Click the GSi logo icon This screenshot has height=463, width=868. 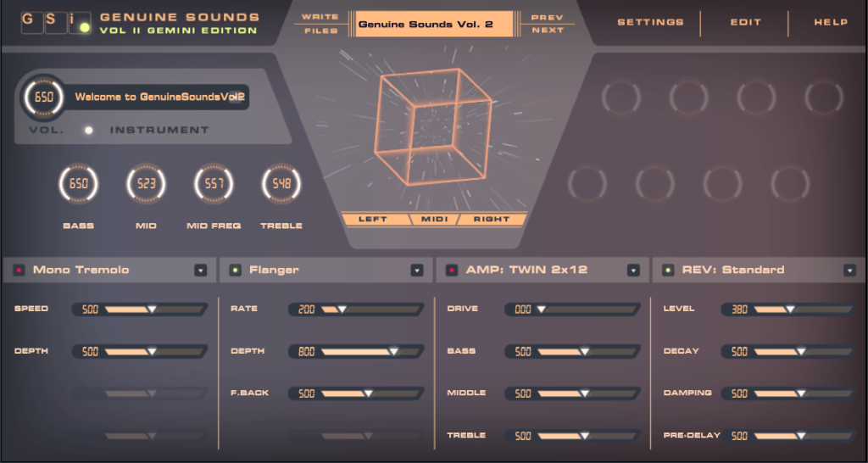56,23
